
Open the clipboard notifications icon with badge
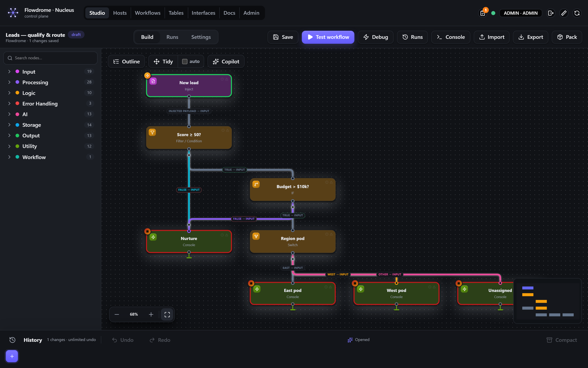(x=483, y=13)
